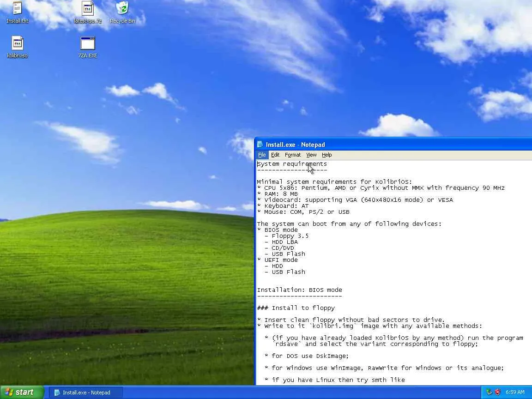Click the 'for DOS use DskImage;' line
532x399 pixels.
(x=307, y=356)
